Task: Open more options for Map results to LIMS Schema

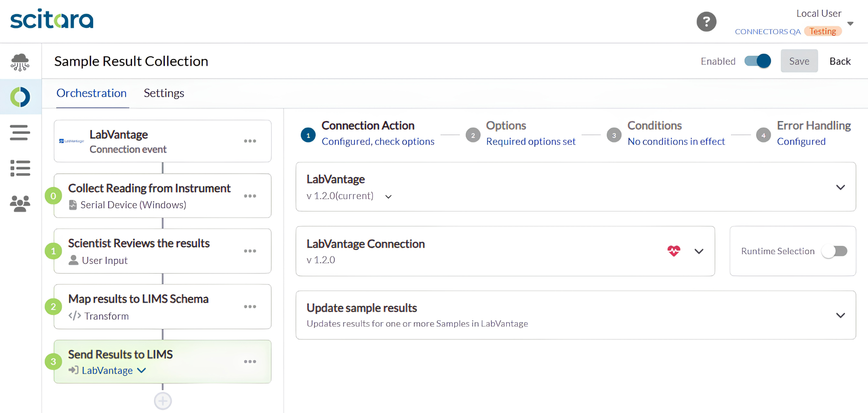Action: pyautogui.click(x=250, y=307)
